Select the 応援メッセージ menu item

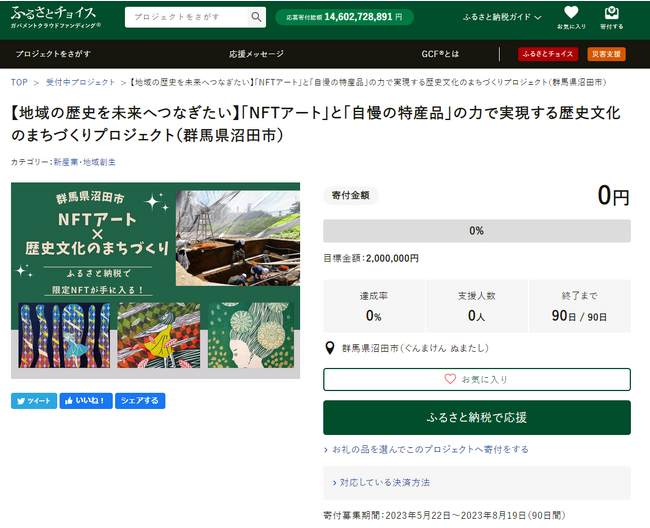tap(257, 54)
